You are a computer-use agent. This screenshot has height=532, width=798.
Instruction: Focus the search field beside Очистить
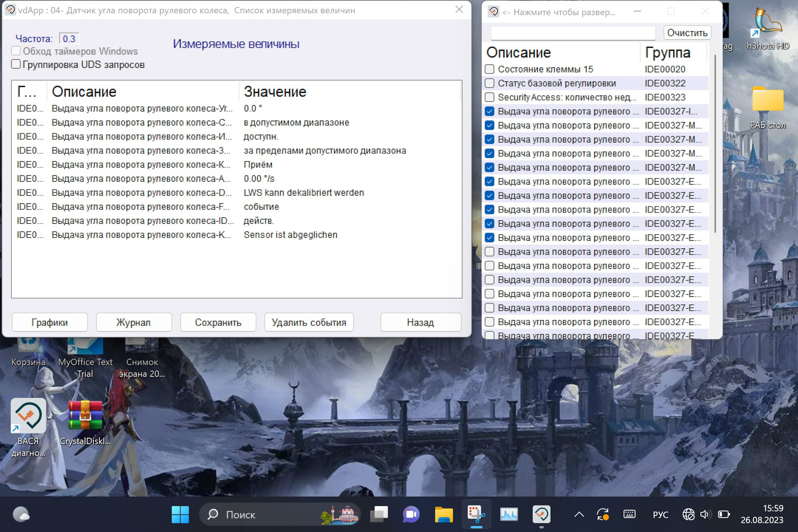[x=573, y=33]
